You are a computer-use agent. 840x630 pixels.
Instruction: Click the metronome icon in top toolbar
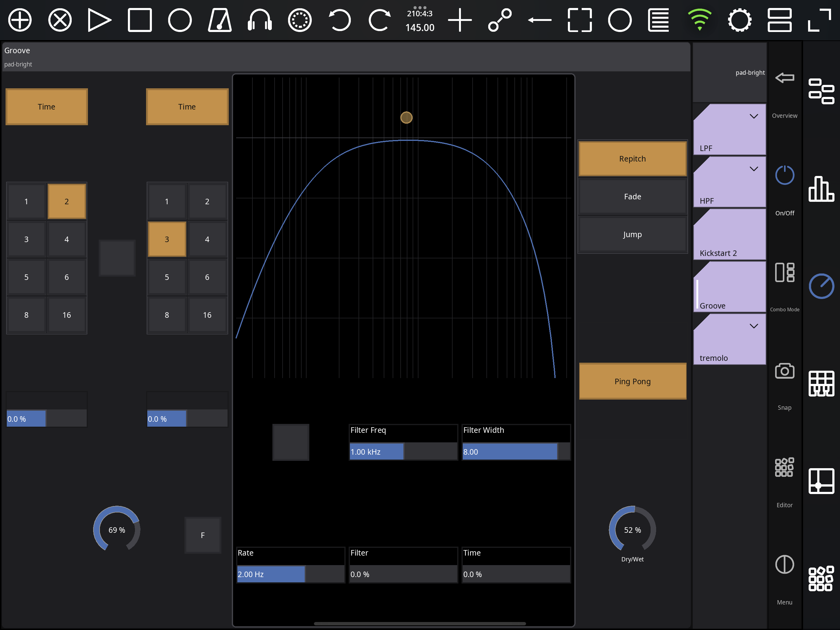pyautogui.click(x=220, y=20)
